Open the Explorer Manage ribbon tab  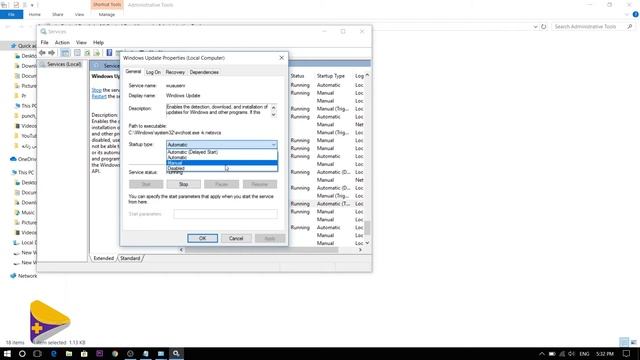107,14
